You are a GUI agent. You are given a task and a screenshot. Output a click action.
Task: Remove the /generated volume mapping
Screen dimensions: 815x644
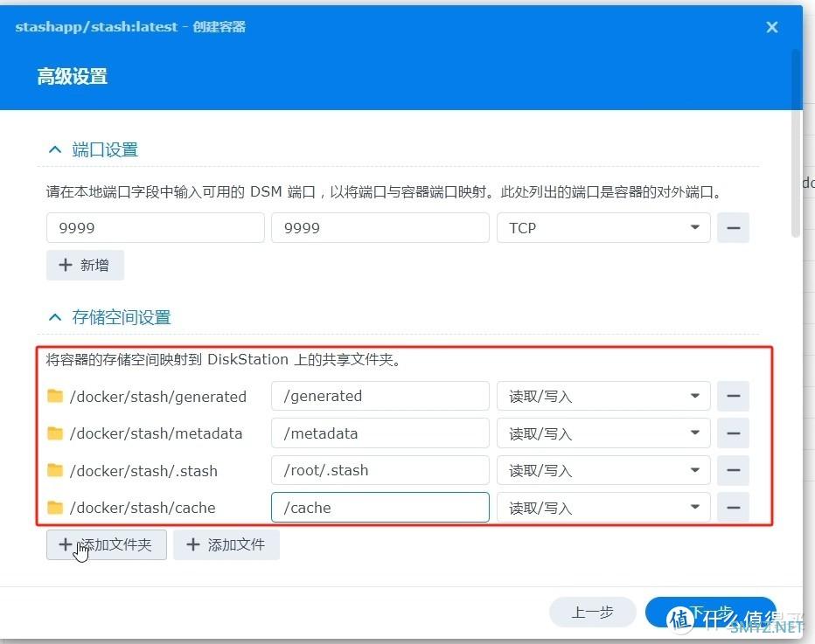pyautogui.click(x=733, y=396)
